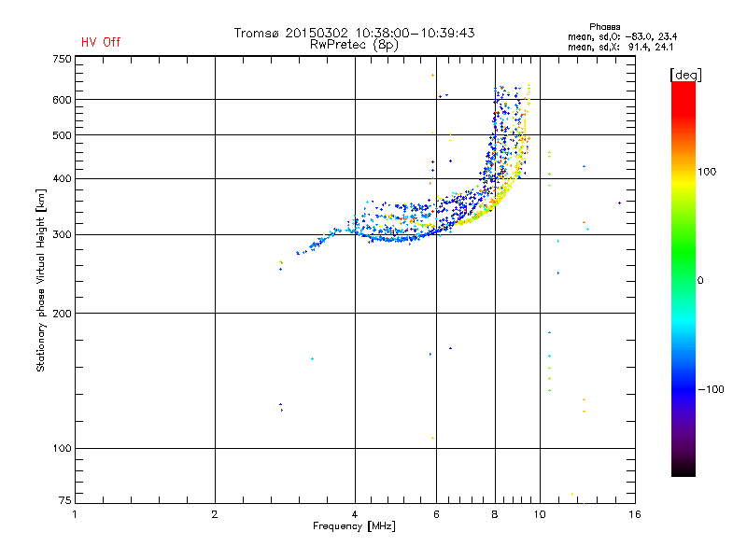Click the red 'HV Off' label

tap(101, 42)
